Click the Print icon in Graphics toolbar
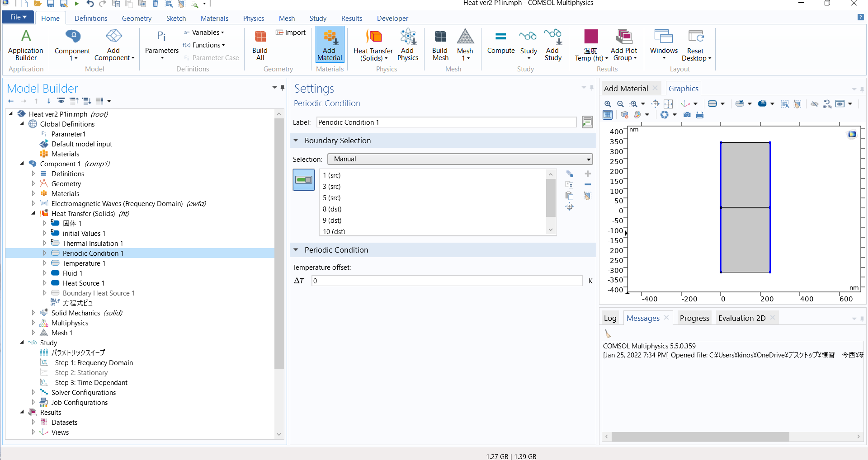 pos(699,115)
